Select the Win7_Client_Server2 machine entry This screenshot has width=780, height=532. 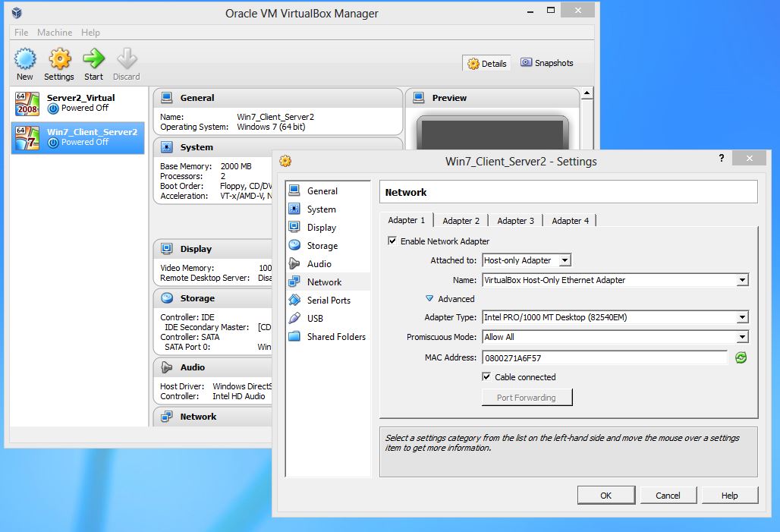(77, 137)
